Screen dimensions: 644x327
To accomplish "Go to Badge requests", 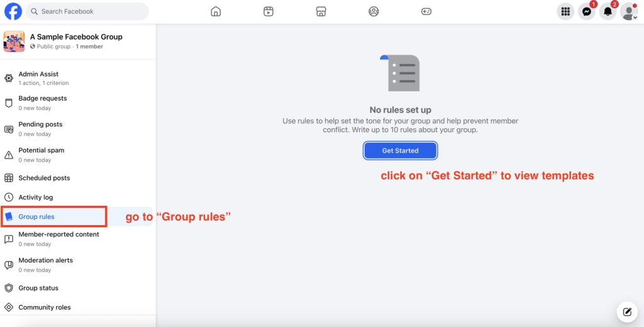I will (42, 99).
